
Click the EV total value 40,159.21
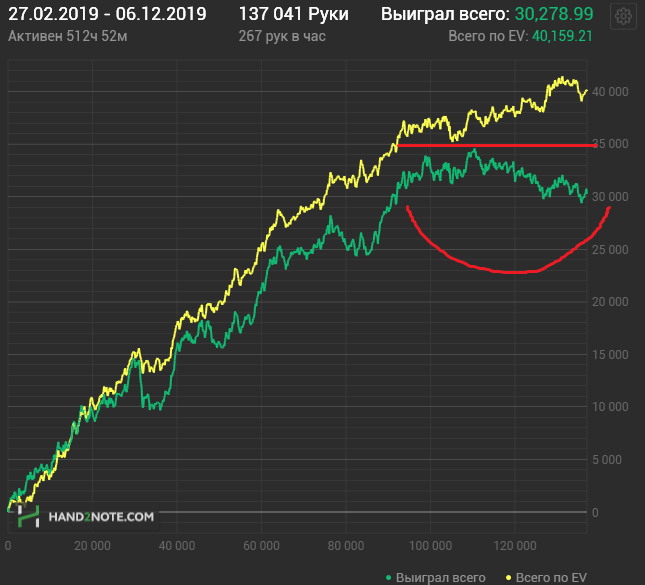tap(562, 36)
